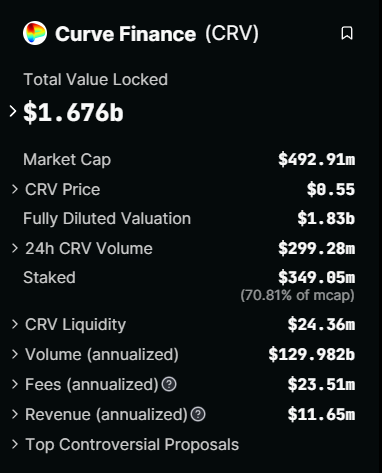Expand the 24h CRV Volume row

(x=14, y=248)
